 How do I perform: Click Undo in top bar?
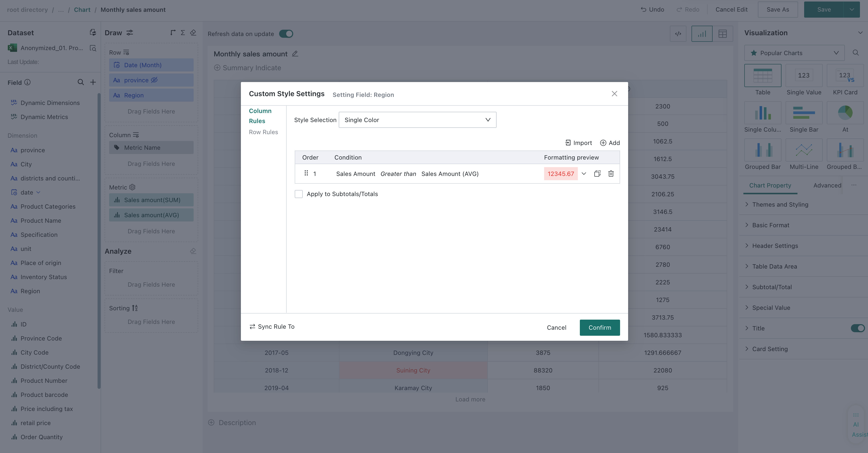pyautogui.click(x=652, y=10)
